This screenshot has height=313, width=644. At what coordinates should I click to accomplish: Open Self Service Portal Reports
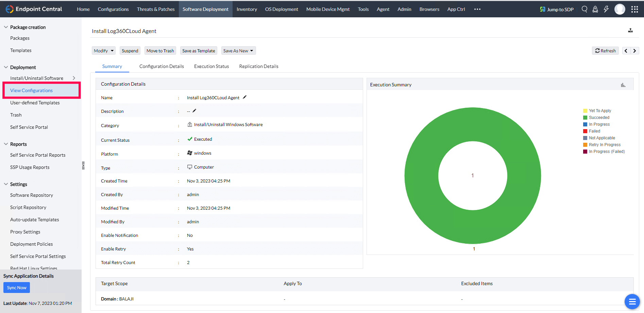(x=38, y=155)
